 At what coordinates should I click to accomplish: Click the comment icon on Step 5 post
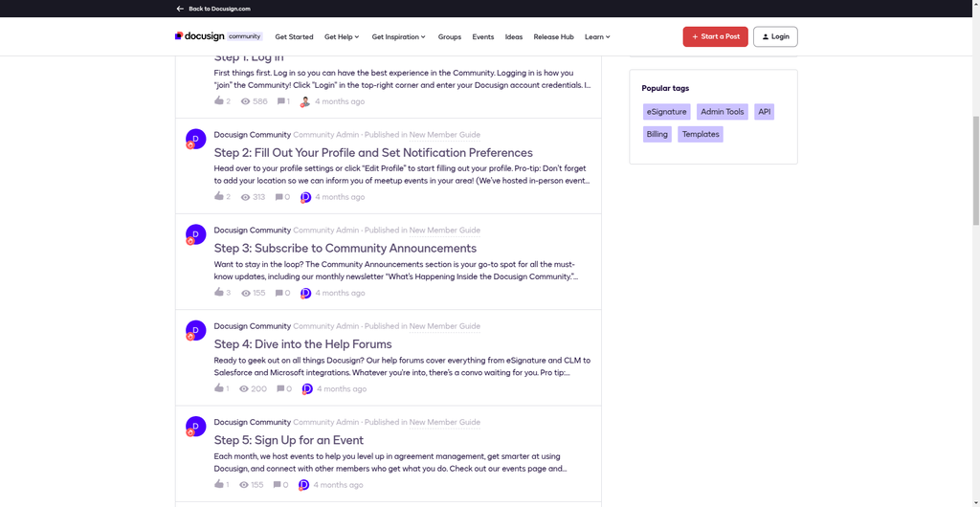(278, 485)
